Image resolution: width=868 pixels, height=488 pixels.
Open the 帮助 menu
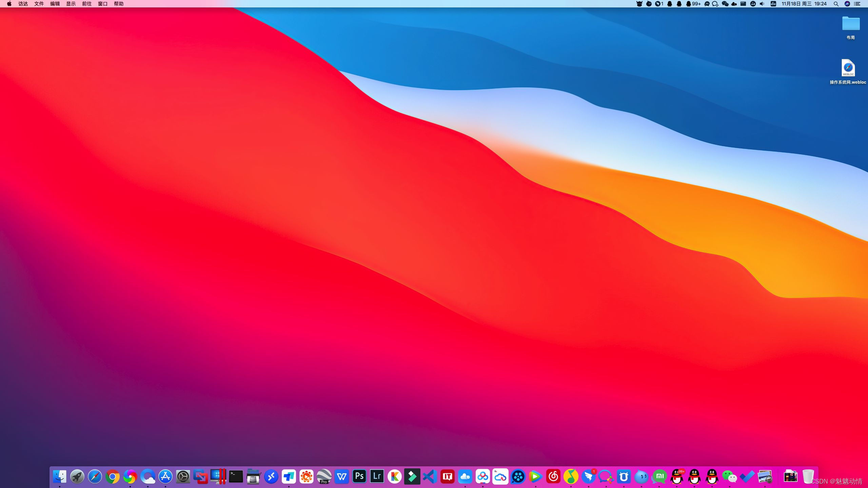[x=119, y=4]
